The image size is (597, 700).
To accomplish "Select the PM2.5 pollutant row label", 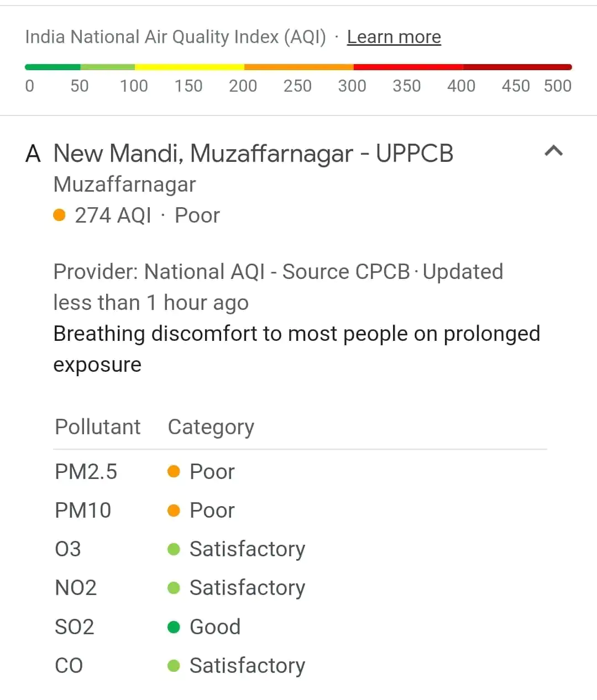I will (x=86, y=472).
